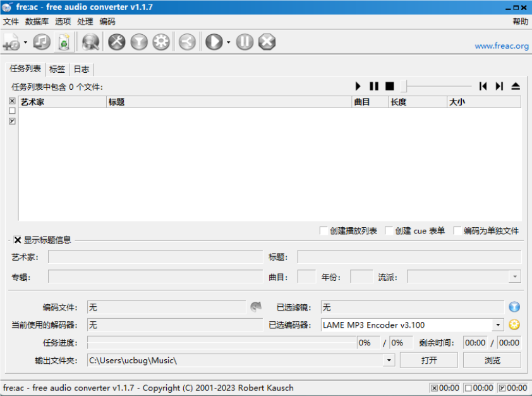Open general settings via the wrench icon
Screen dimensions: 532x396
pyautogui.click(x=116, y=42)
